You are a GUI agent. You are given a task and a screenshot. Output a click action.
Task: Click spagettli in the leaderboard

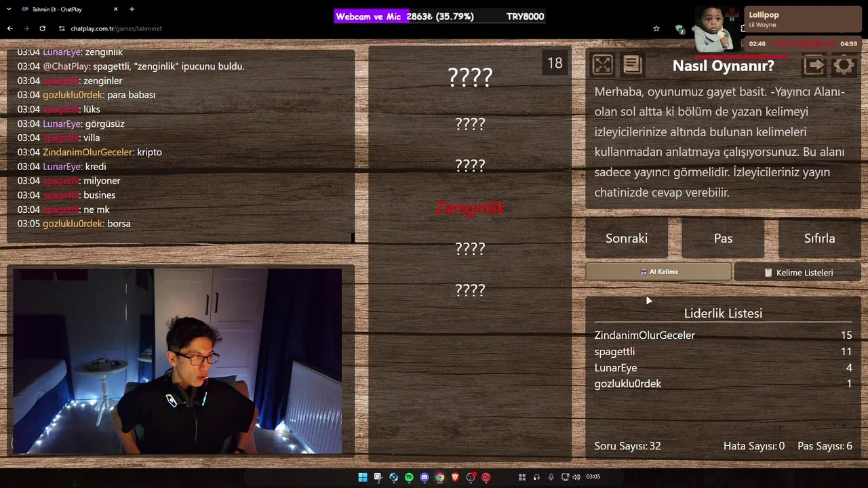(x=614, y=351)
